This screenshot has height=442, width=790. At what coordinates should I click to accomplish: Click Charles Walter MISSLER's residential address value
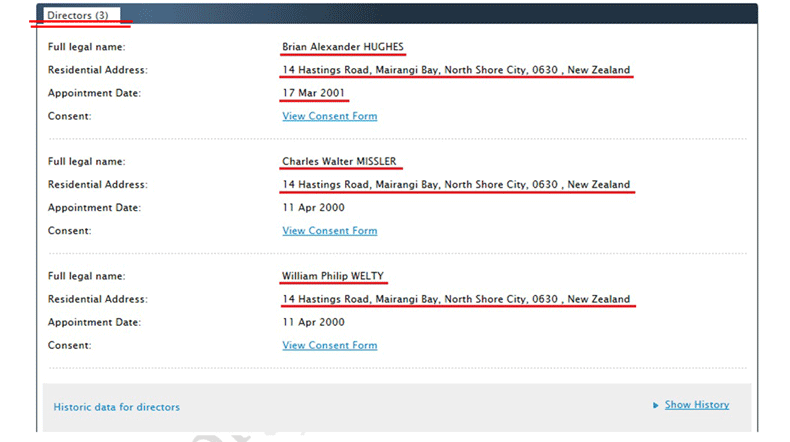click(x=456, y=184)
